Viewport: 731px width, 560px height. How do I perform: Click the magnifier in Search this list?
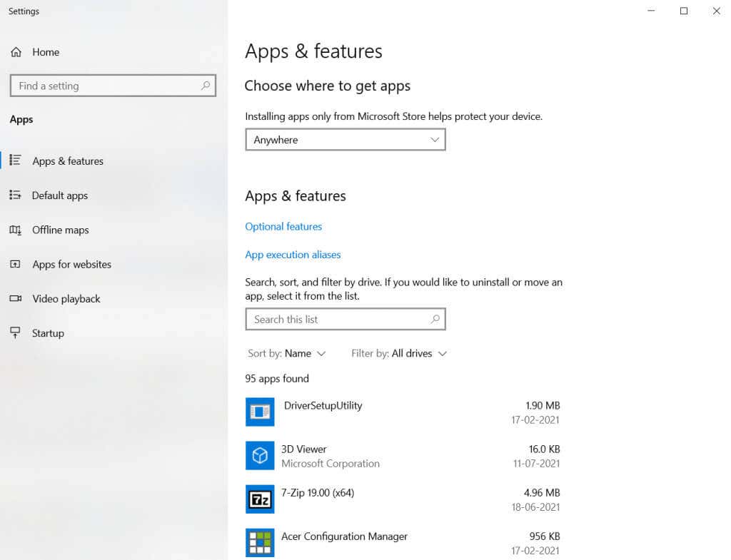tap(435, 319)
